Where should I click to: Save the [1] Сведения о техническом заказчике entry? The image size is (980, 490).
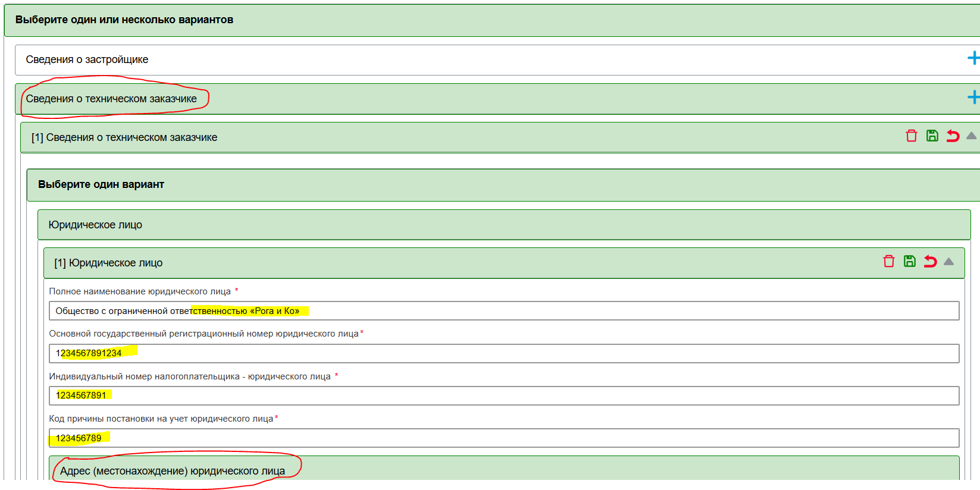(932, 136)
